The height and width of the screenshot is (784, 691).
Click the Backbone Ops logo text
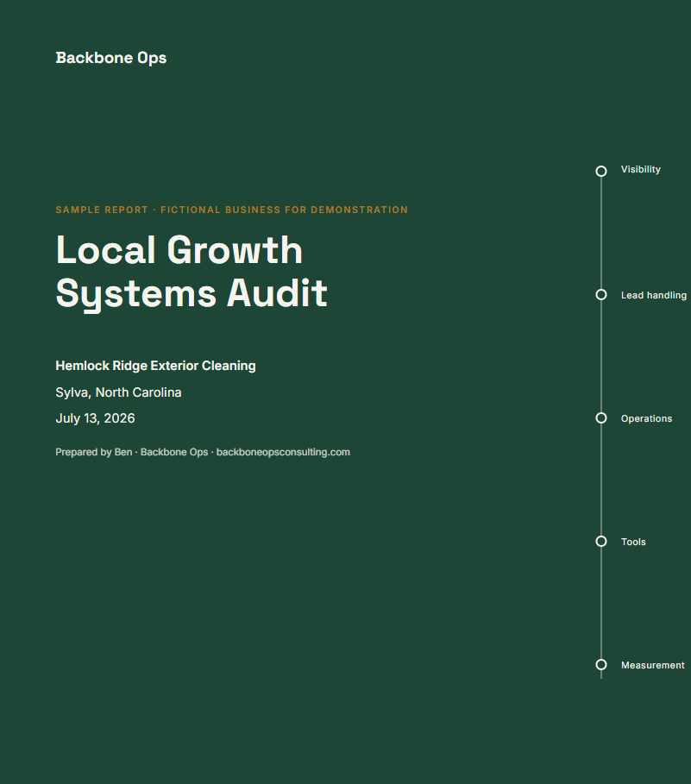click(111, 58)
